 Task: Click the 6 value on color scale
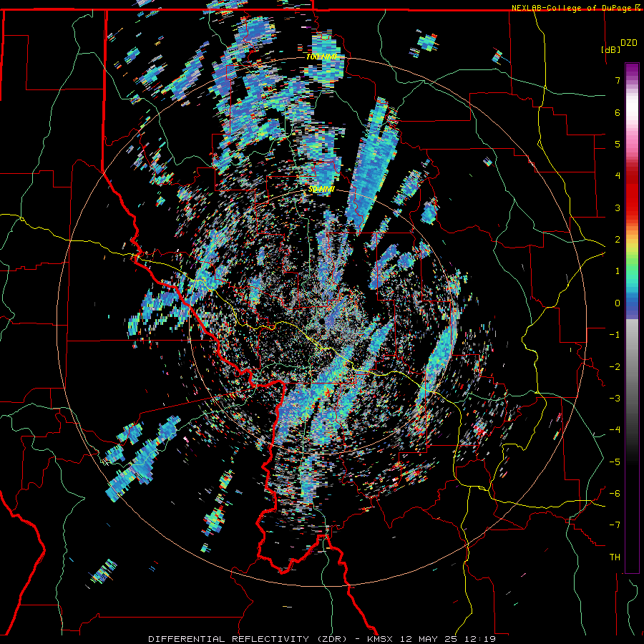[618, 112]
